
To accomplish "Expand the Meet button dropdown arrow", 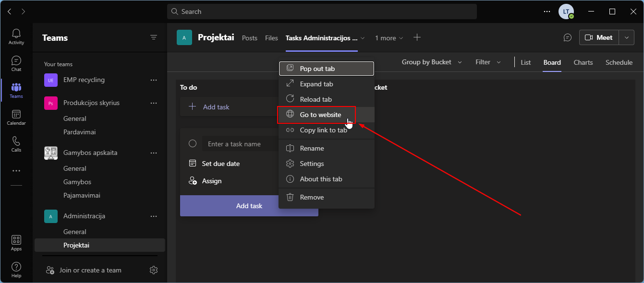I will (626, 37).
